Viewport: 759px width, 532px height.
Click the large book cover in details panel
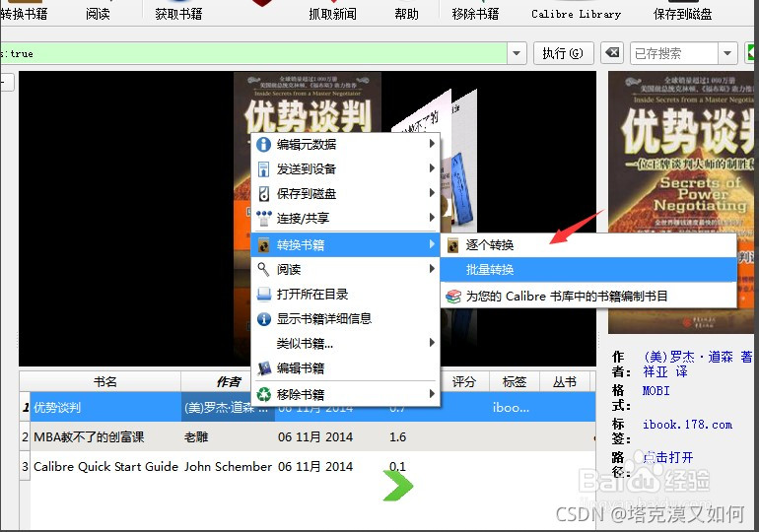pos(681,203)
